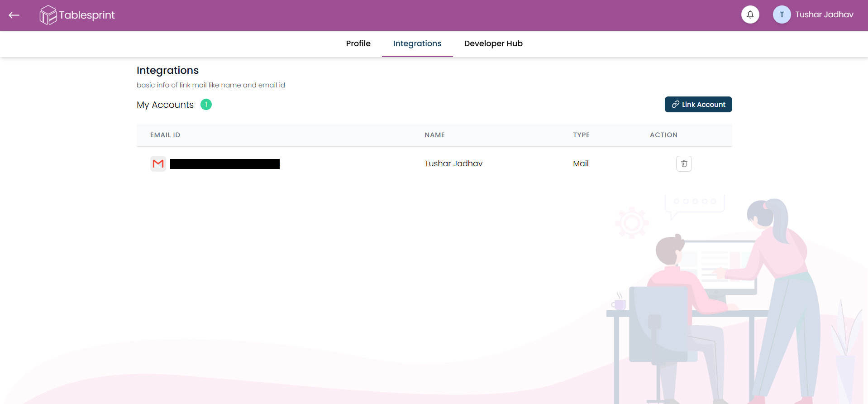Screen dimensions: 868x404
Task: Click the ACTION column header
Action: point(663,135)
